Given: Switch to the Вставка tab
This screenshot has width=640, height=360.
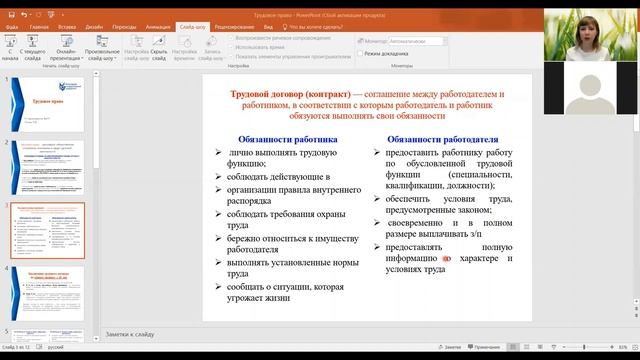Looking at the screenshot, I should (67, 27).
